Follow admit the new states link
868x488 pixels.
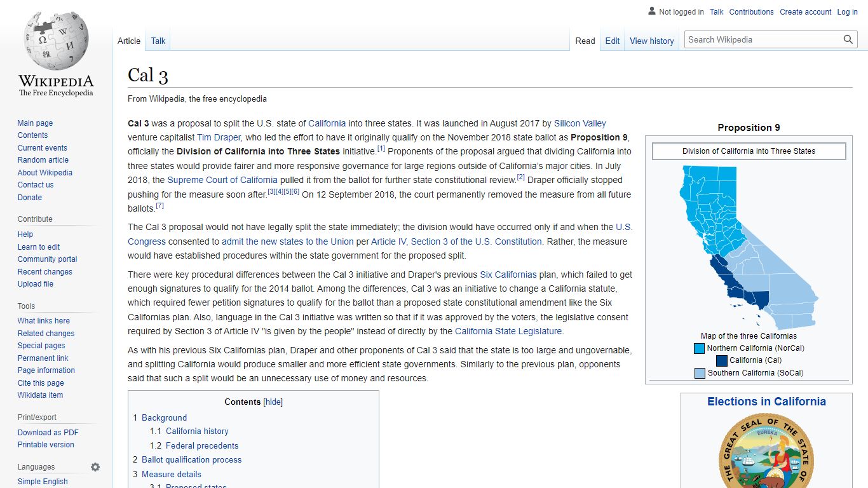(288, 241)
